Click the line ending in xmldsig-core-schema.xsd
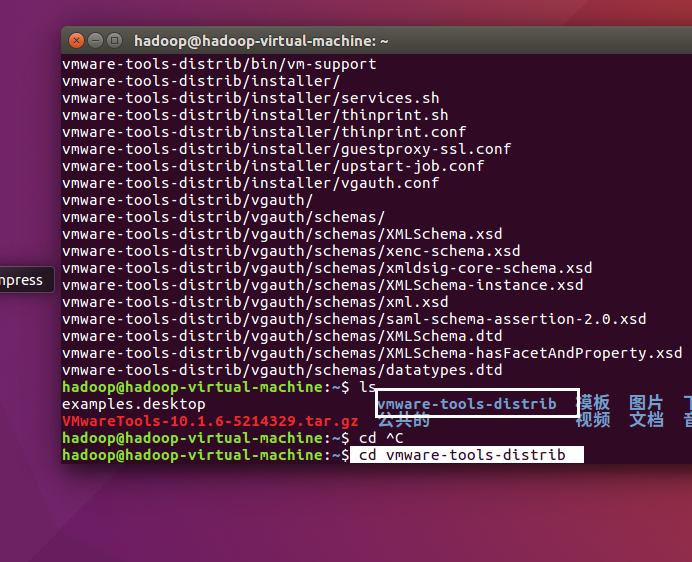Viewport: 692px width, 562px height. tap(327, 268)
